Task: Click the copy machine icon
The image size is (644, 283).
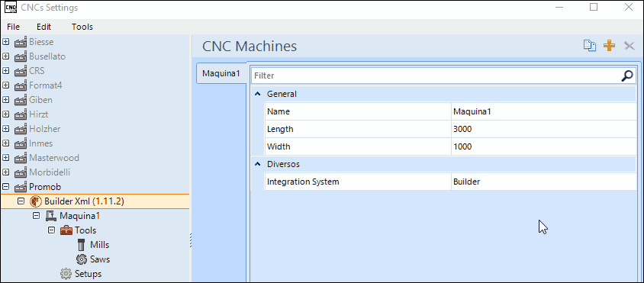Action: (590, 46)
